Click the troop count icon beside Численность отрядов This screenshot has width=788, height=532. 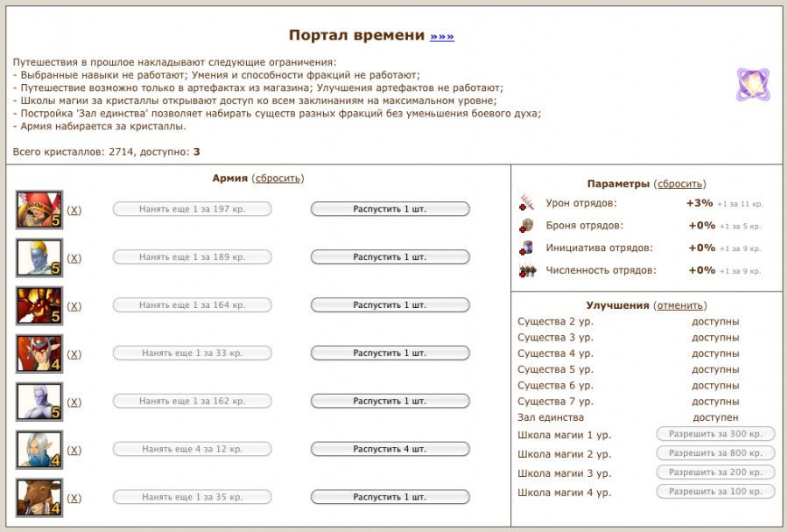point(526,270)
